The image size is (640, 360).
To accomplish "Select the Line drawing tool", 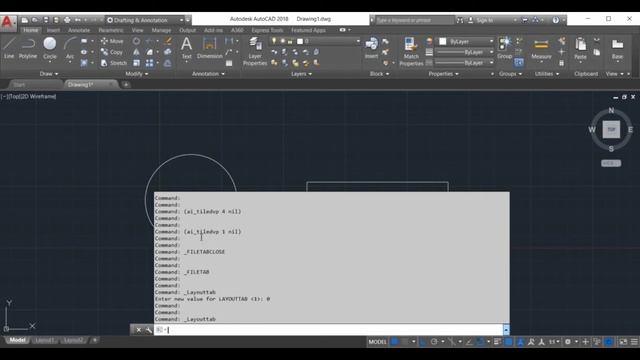I will click(x=9, y=48).
